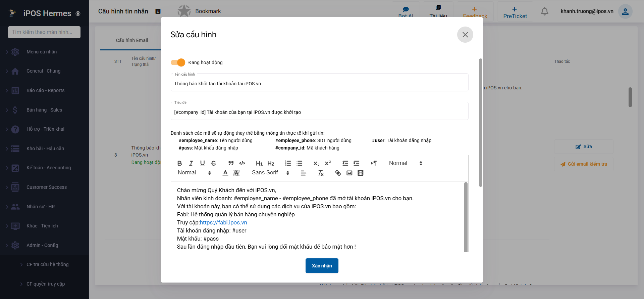The image size is (644, 299).
Task: Focus the Tìm kiếm theo màn hình search box
Action: coord(44,32)
